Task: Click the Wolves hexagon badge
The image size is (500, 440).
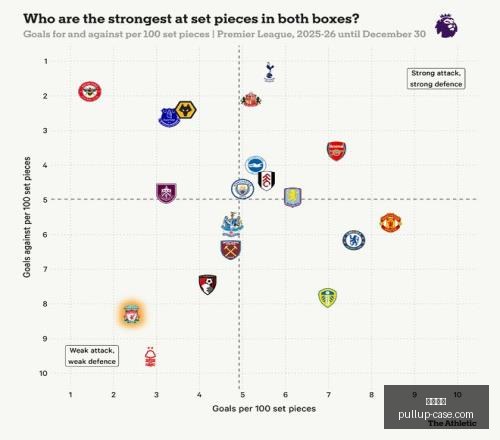Action: pyautogui.click(x=186, y=110)
